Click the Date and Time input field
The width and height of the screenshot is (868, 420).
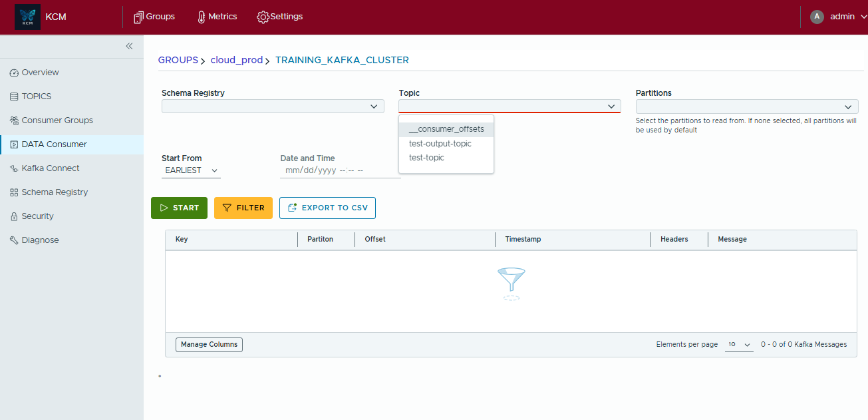[340, 170]
